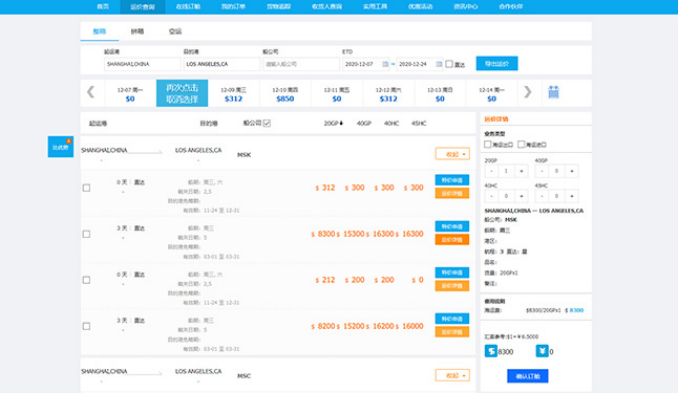Check the row priced $312 for 20GP
Viewport: 678px width, 394px height.
tap(86, 188)
